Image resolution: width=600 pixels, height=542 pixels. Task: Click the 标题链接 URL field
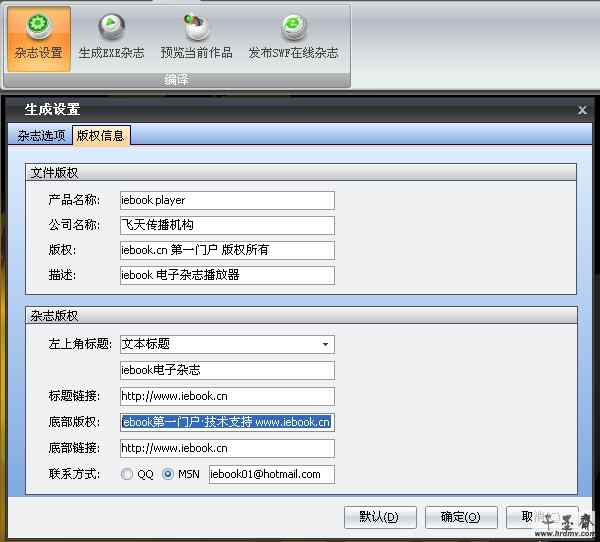[x=227, y=396]
